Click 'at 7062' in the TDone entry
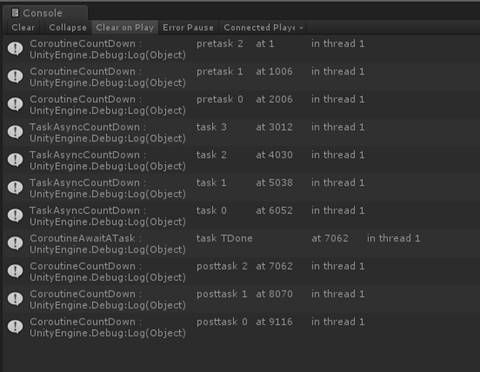This screenshot has height=372, width=480. tap(330, 238)
